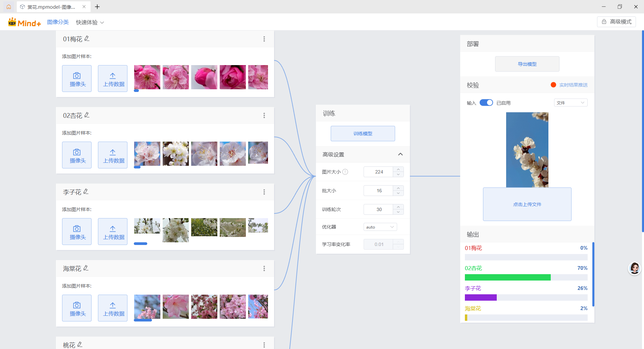Click the 02杏花 thumbnail scroll indicator bar
Image resolution: width=644 pixels, height=349 pixels.
pos(137,167)
